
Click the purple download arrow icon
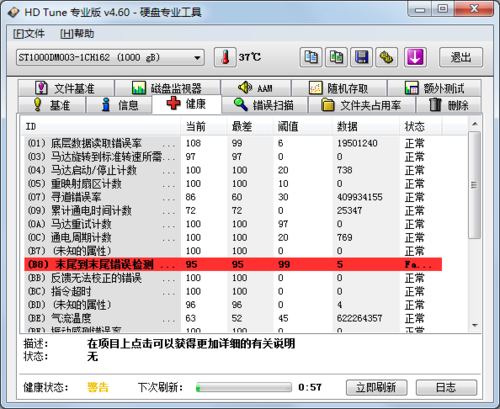click(415, 57)
